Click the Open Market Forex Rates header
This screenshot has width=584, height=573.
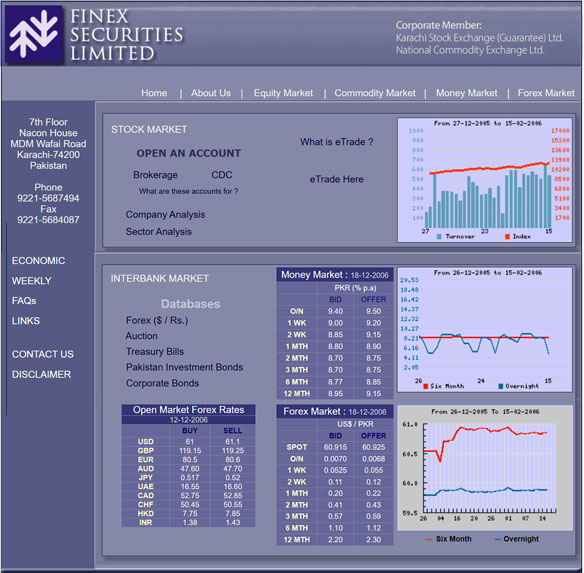pyautogui.click(x=188, y=410)
